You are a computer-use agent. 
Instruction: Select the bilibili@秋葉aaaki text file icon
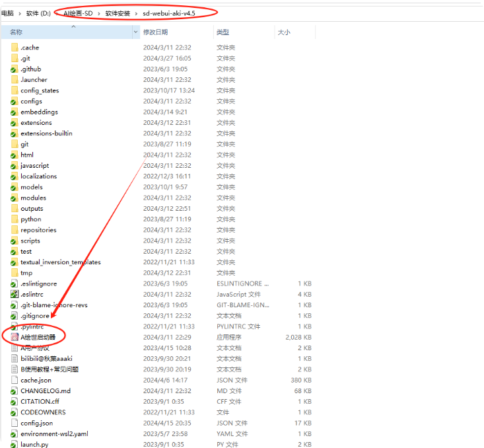point(15,359)
